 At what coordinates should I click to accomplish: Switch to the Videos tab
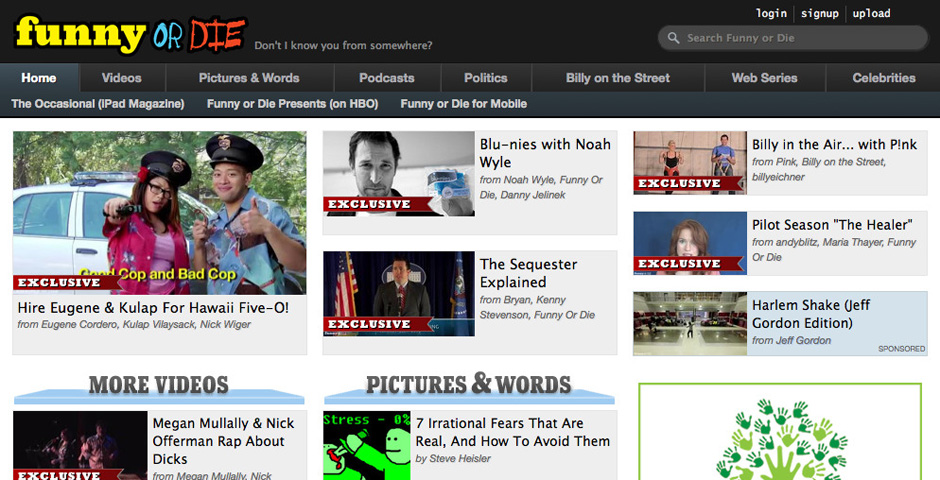122,78
